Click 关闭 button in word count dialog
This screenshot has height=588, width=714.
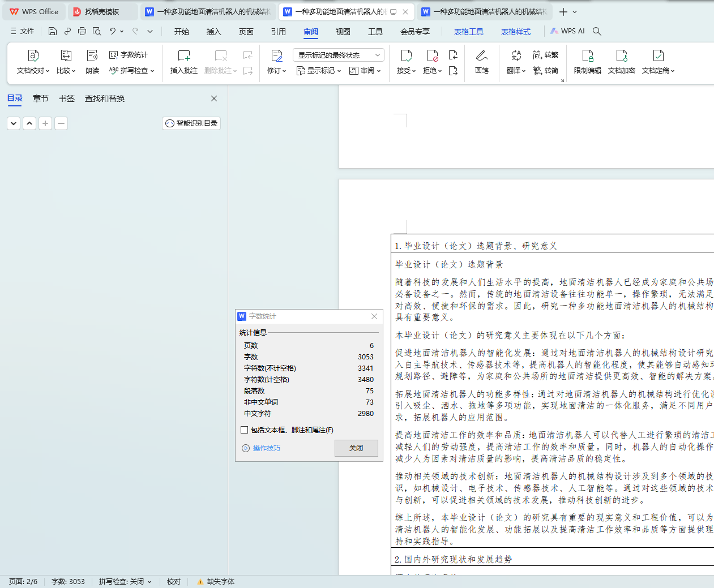pos(356,448)
